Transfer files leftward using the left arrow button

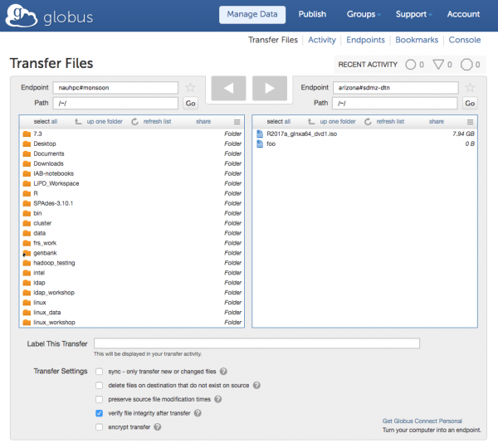pos(229,87)
